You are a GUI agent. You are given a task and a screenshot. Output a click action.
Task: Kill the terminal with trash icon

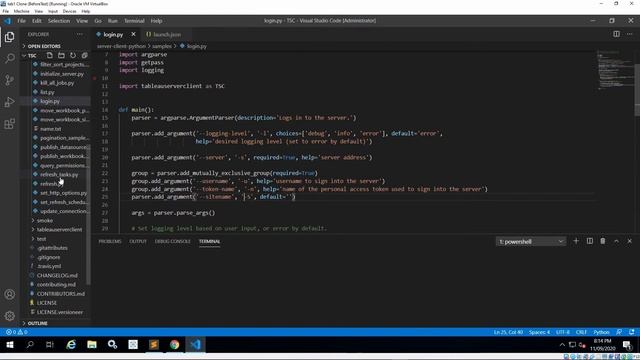(603, 241)
